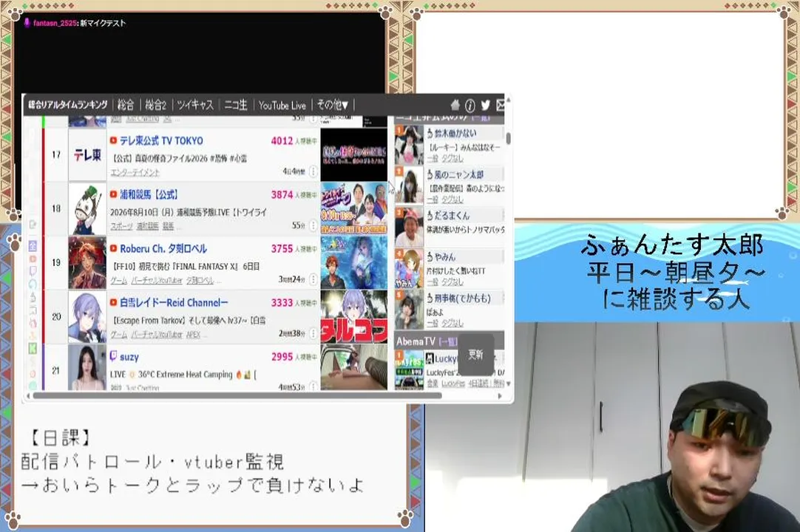Click fantasn_2525 username in chat overlay
This screenshot has width=800, height=532.
click(55, 23)
